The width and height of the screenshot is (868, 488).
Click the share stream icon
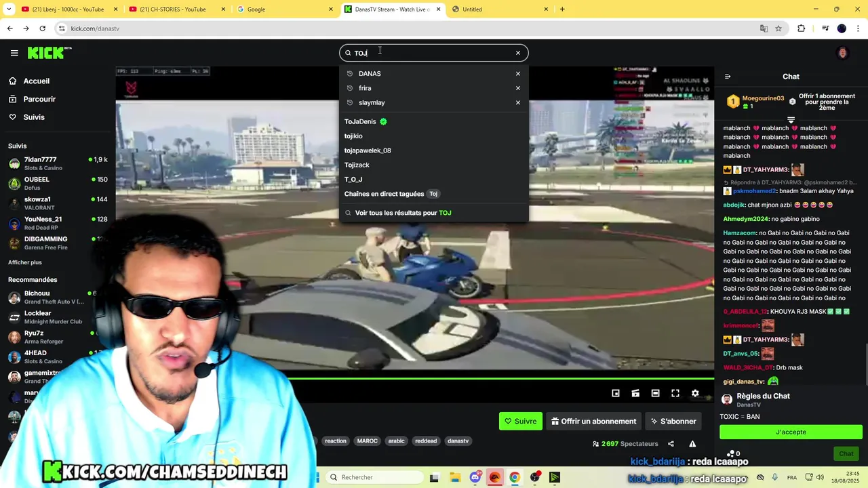pyautogui.click(x=671, y=444)
